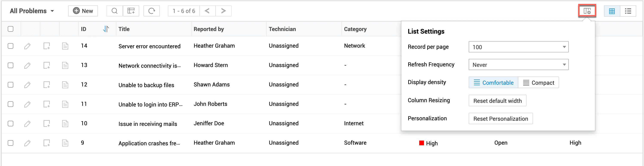
Task: Open the Record per page dropdown
Action: click(518, 47)
